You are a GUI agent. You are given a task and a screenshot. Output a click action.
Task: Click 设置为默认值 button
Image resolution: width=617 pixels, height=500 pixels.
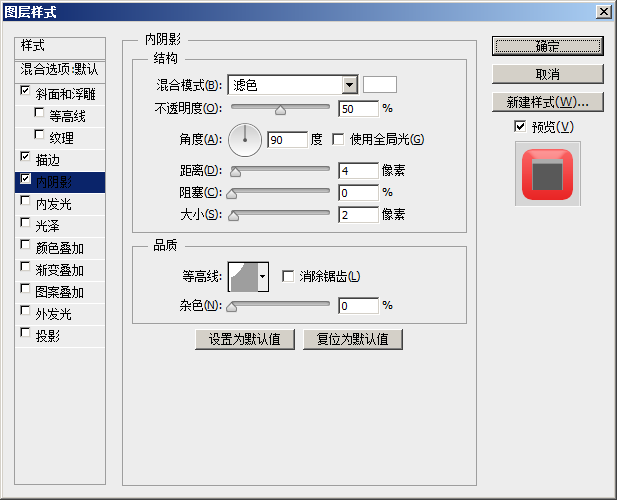point(245,339)
